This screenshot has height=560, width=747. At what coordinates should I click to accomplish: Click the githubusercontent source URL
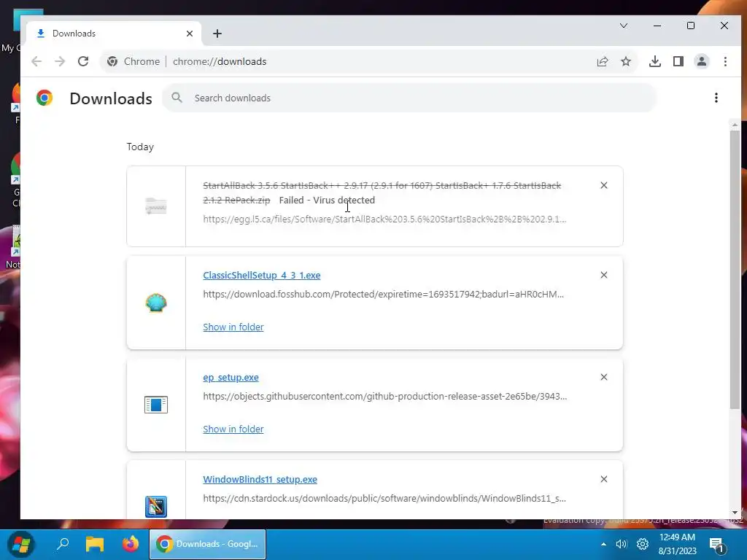[x=385, y=396]
